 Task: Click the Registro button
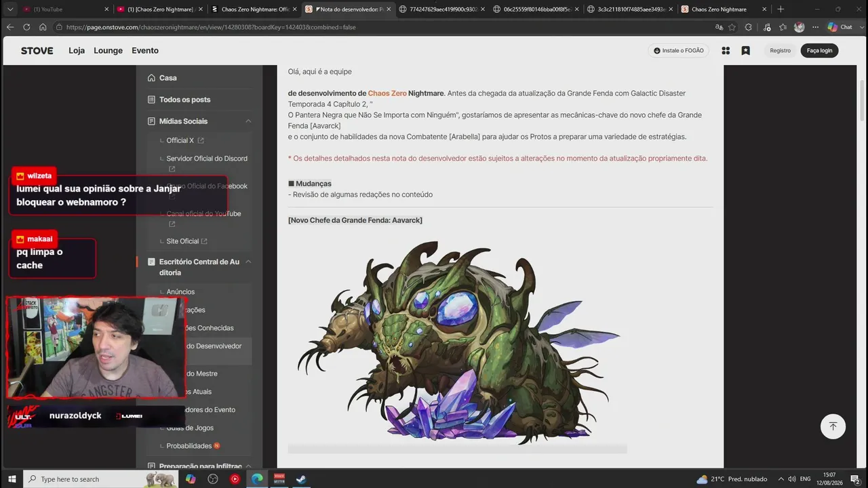780,51
